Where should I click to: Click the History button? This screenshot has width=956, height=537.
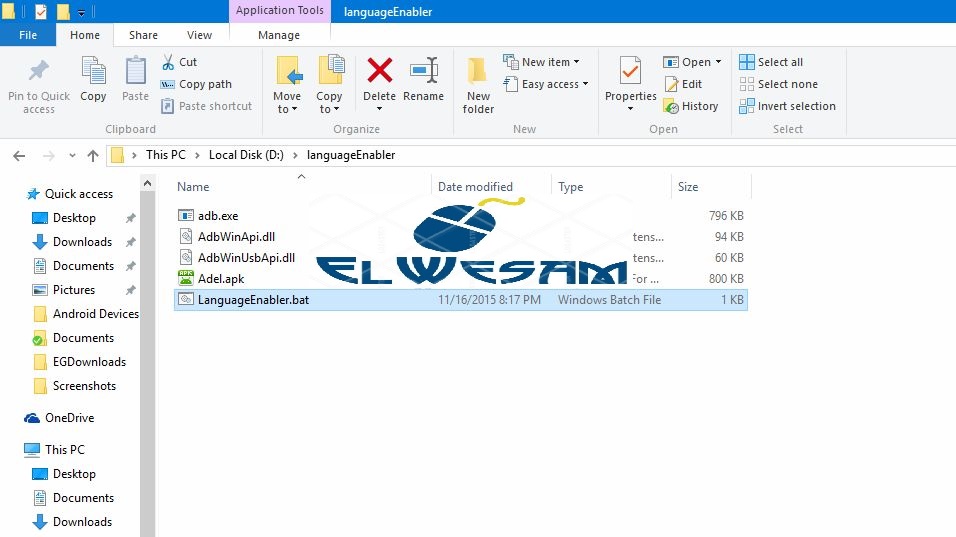(691, 106)
